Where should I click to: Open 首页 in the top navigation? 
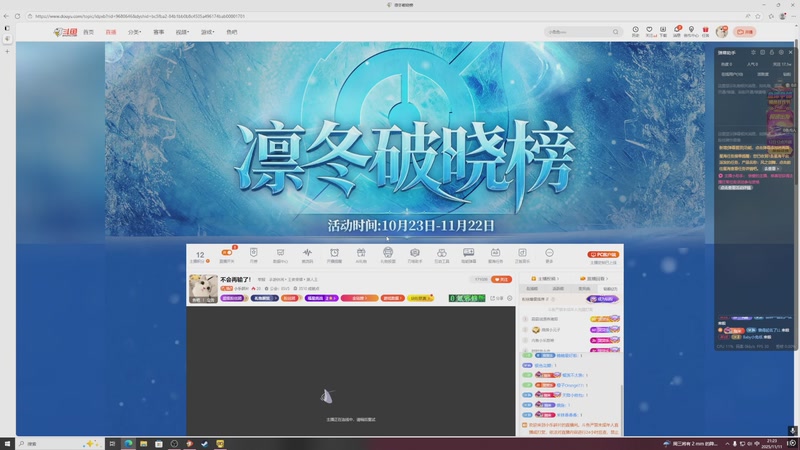tap(88, 32)
